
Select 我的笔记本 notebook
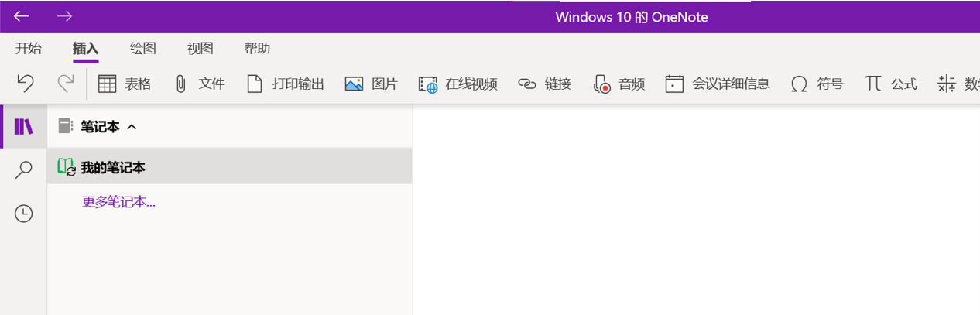229,167
